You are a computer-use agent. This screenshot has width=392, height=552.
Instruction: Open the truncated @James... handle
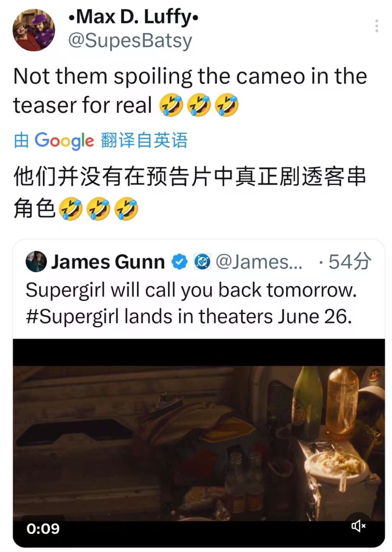[259, 262]
